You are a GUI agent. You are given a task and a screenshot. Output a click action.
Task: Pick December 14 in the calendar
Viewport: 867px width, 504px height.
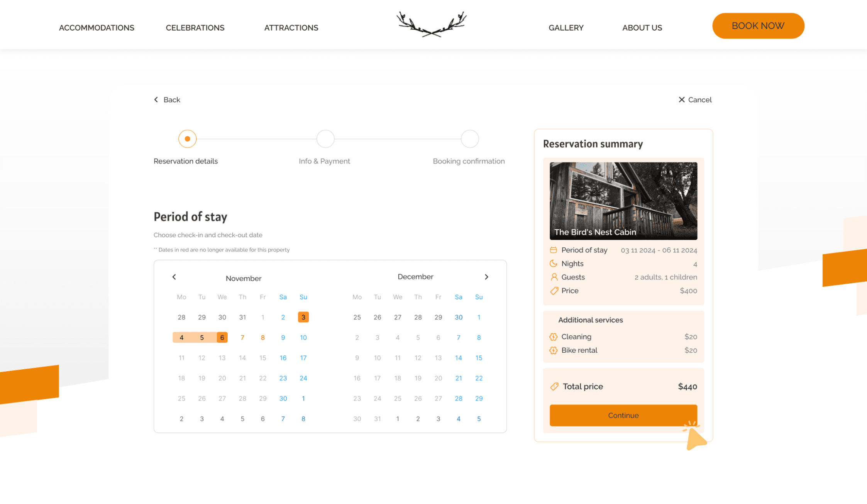pos(459,358)
